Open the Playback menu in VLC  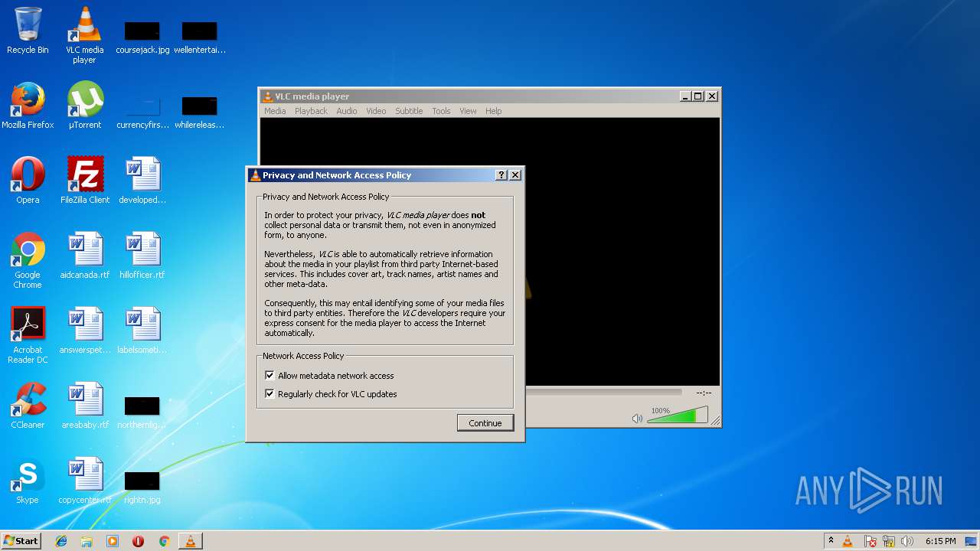(x=311, y=111)
